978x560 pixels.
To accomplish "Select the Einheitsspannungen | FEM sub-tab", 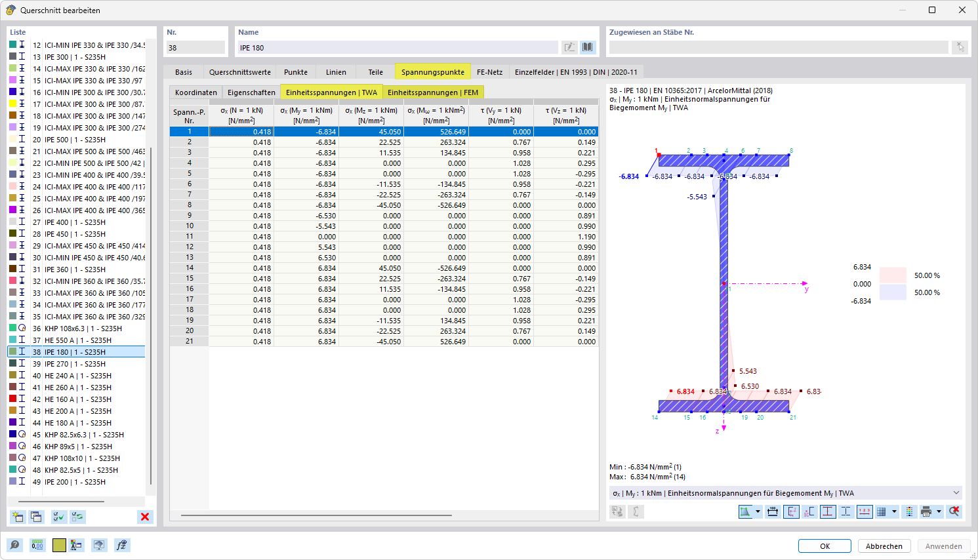I will point(433,92).
